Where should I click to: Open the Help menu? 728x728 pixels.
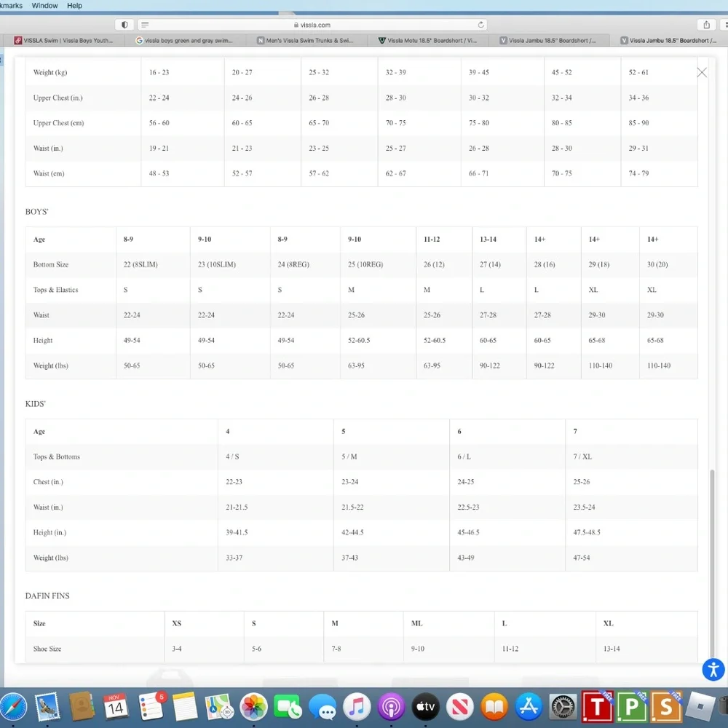point(74,6)
